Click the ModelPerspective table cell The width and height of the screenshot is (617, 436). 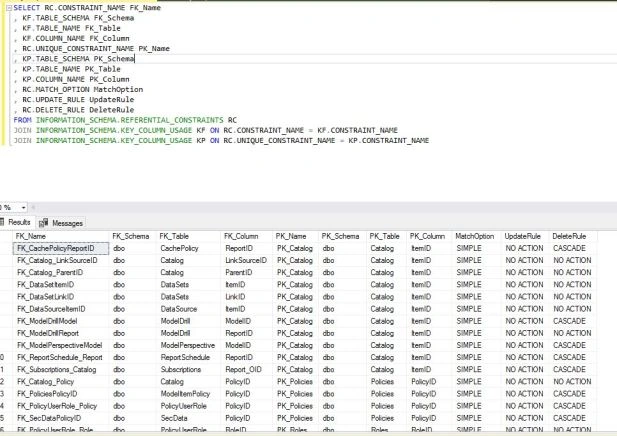tap(188, 345)
